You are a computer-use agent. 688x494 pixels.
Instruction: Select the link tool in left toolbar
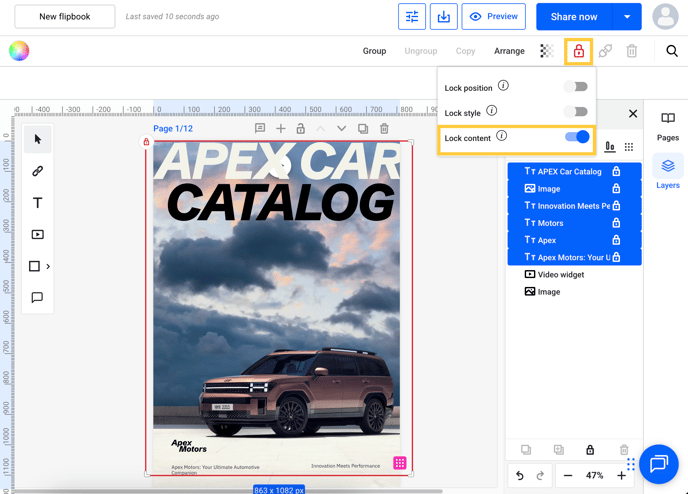(37, 171)
